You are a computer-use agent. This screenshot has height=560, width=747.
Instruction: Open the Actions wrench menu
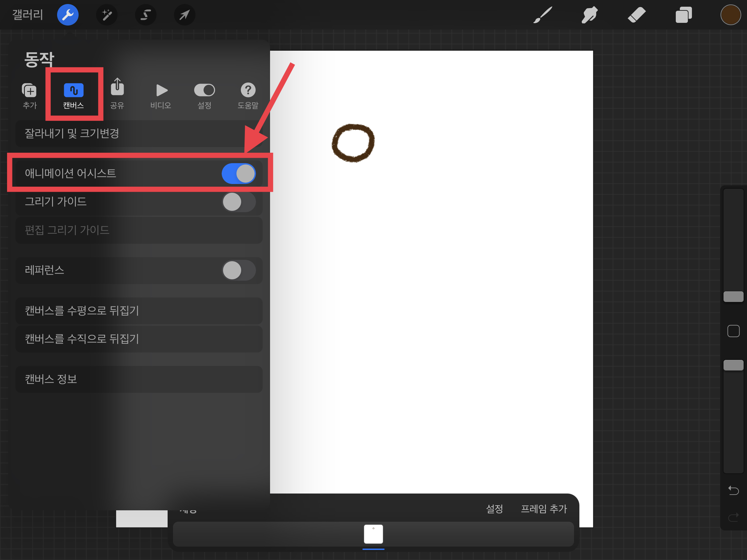point(68,15)
